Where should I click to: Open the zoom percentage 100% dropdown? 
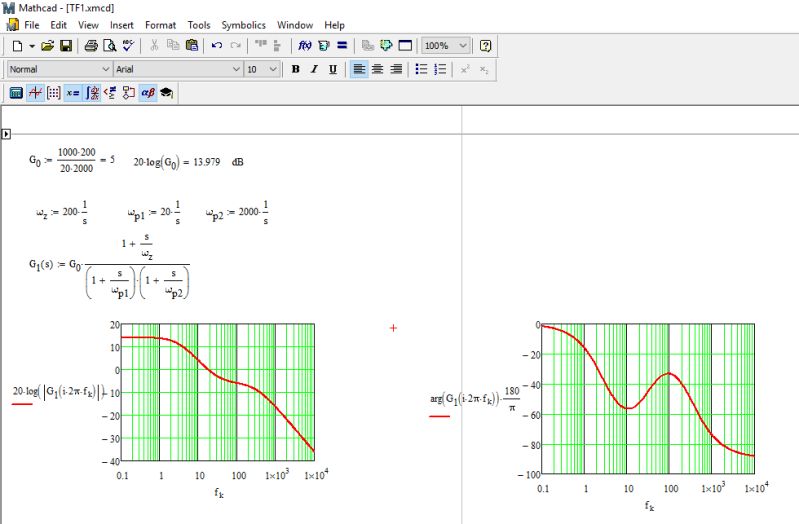click(x=445, y=46)
